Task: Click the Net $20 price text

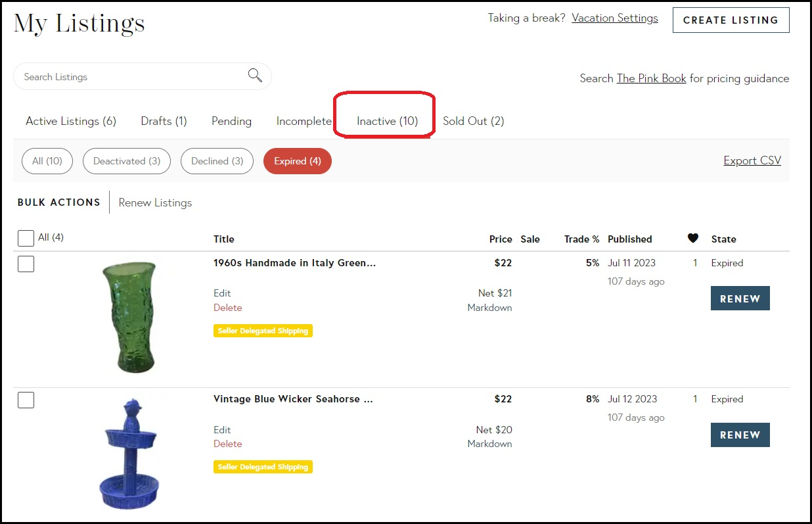Action: 494,429
